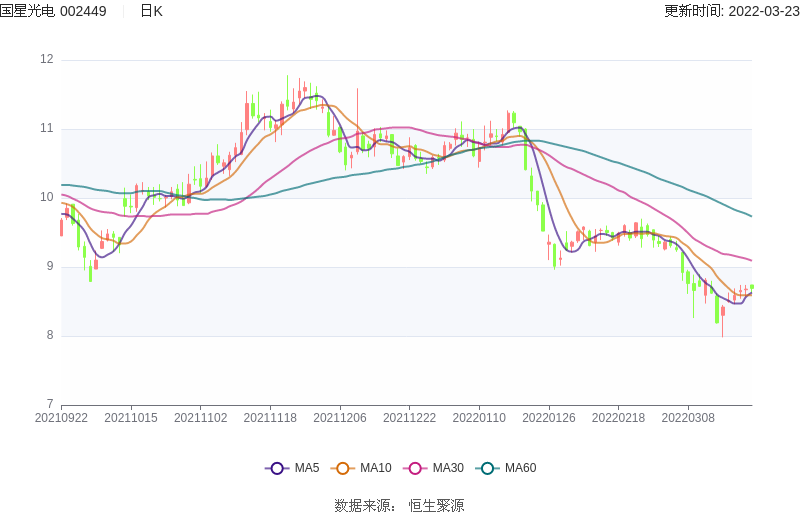Click the 12 price axis label
This screenshot has width=800, height=517.
click(x=46, y=59)
